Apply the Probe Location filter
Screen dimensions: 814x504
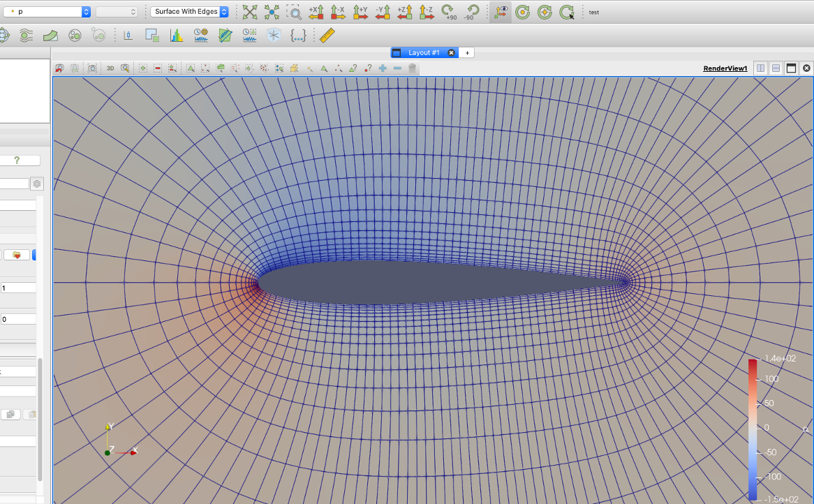pyautogui.click(x=128, y=36)
